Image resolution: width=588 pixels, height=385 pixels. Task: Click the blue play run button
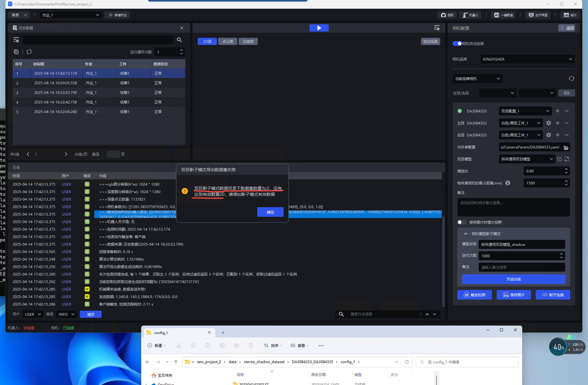[x=319, y=28]
